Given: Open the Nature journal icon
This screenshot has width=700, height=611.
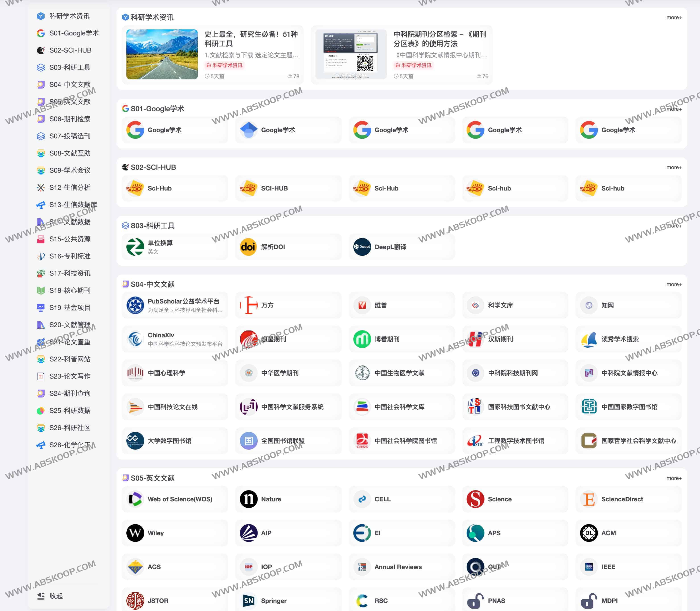Looking at the screenshot, I should (248, 499).
